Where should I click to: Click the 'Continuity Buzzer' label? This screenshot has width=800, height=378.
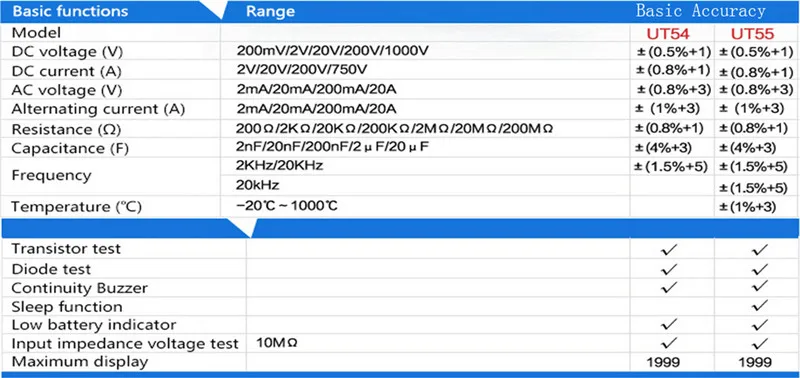(80, 288)
